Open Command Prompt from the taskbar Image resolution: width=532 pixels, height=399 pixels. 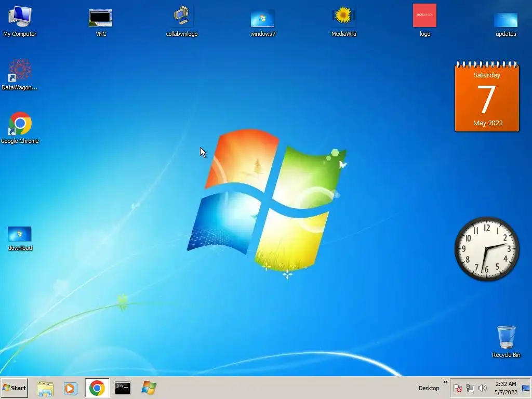(123, 388)
